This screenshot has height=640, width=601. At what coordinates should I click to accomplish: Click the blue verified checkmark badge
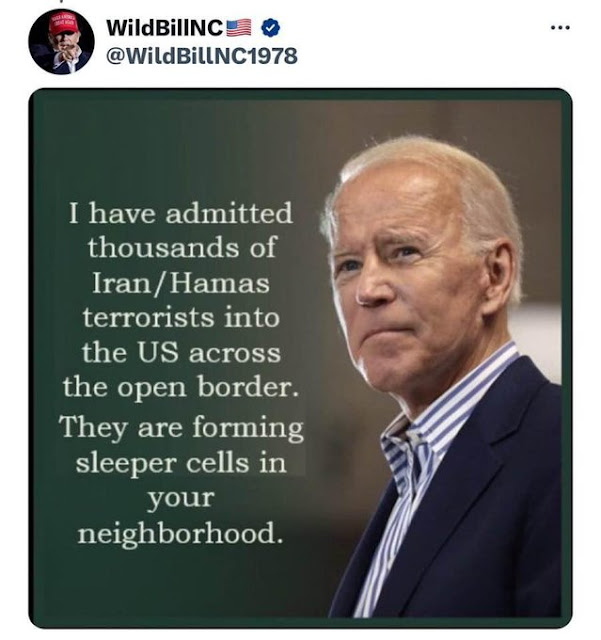270,28
